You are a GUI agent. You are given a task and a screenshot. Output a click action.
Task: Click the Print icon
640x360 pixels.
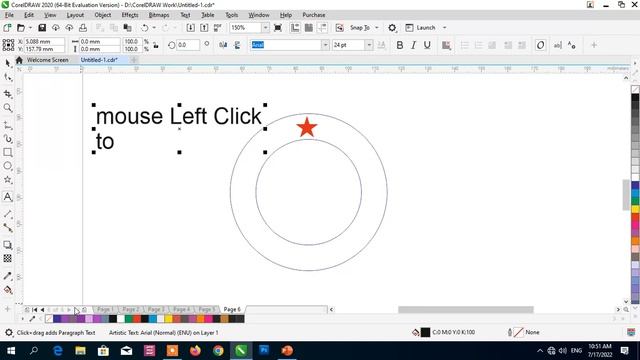83,28
